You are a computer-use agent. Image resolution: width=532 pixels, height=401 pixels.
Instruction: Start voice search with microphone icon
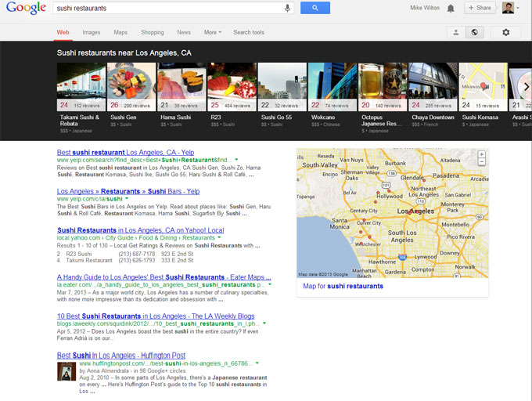pyautogui.click(x=287, y=8)
